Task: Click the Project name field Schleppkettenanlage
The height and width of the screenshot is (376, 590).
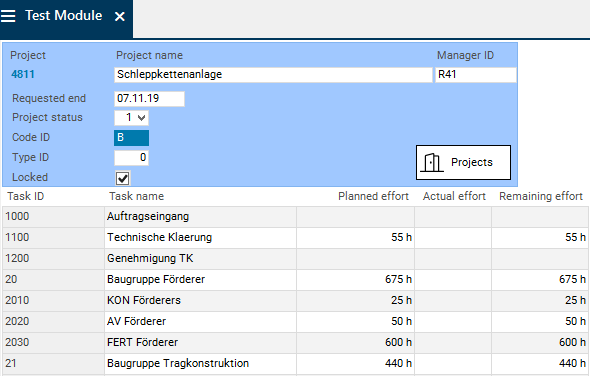Action: tap(273, 75)
